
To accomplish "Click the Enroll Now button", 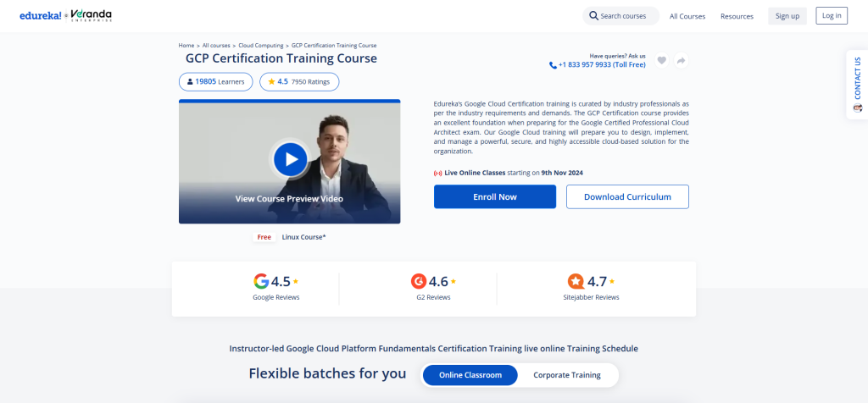I will coord(495,196).
